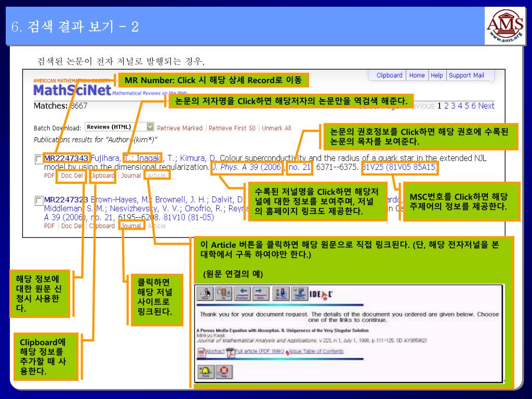This screenshot has height=399, width=532.
Task: Open the Home tab in the MathSciNet navigation
Action: point(417,75)
